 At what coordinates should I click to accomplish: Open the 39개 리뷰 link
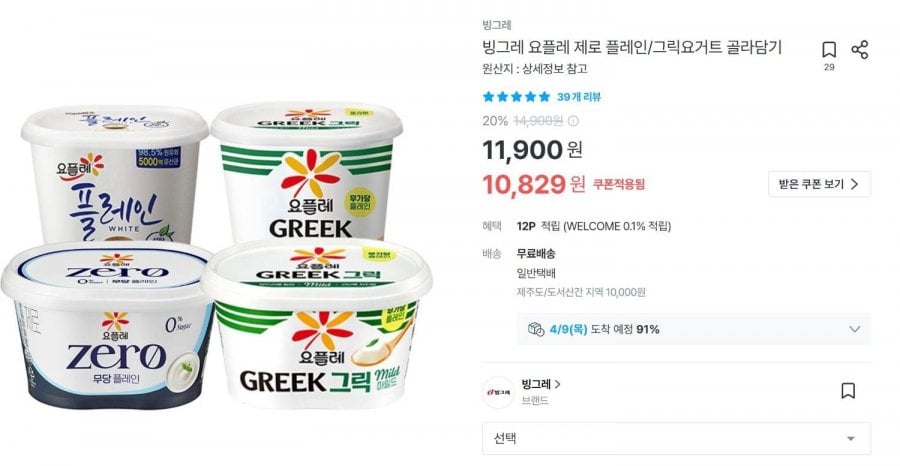[579, 97]
